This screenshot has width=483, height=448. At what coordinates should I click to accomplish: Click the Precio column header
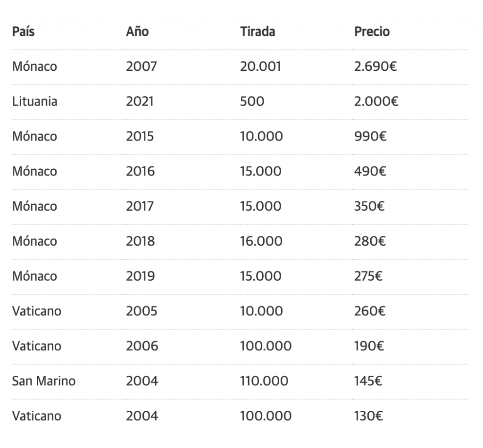click(372, 32)
